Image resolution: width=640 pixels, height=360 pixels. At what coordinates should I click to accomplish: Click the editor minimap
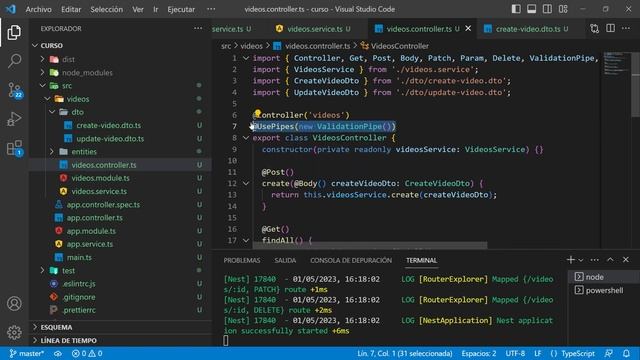616,64
